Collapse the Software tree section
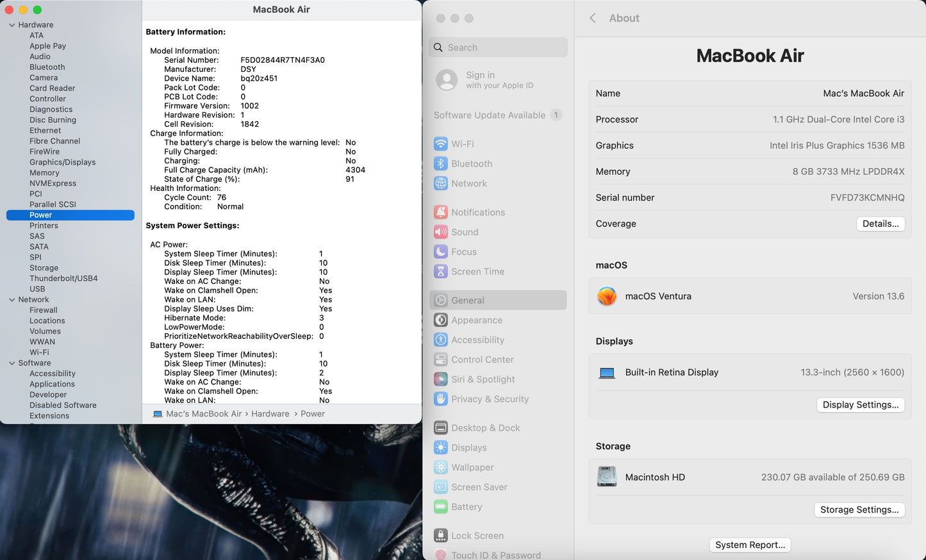The width and height of the screenshot is (926, 560). [x=12, y=363]
